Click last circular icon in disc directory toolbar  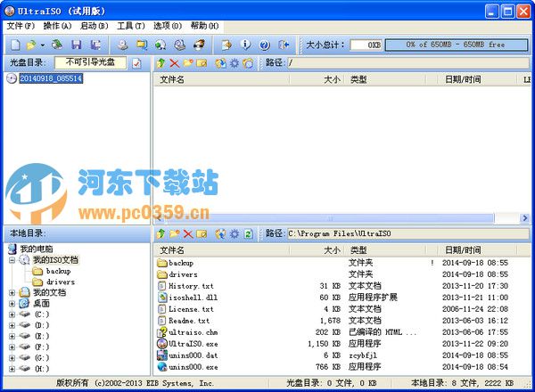tap(248, 63)
